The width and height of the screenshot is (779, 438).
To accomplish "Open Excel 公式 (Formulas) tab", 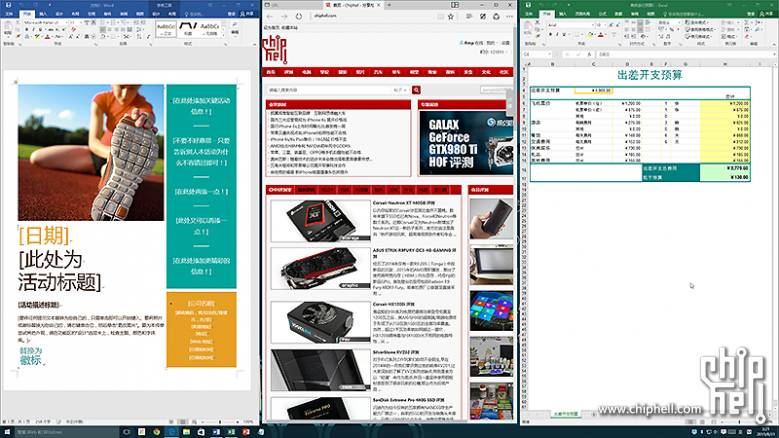I will pos(604,13).
